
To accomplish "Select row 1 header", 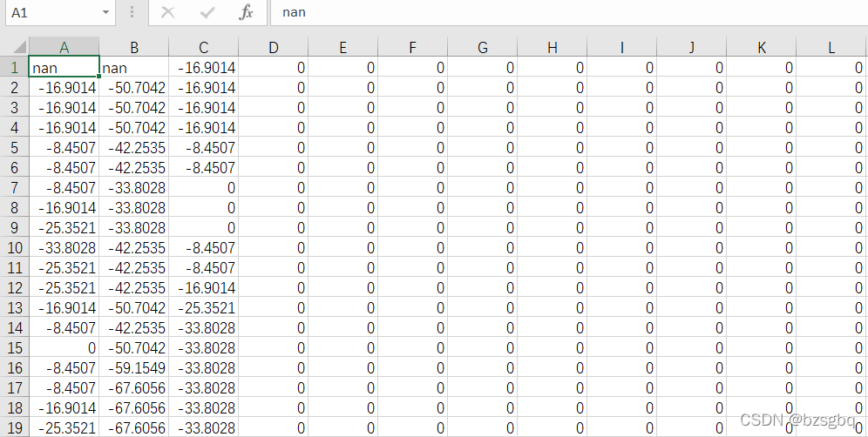I will pos(15,67).
